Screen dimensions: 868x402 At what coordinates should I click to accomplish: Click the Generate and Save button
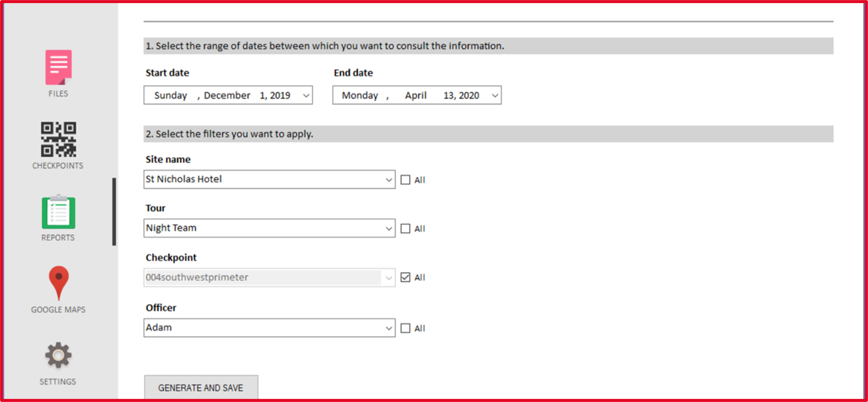coord(201,388)
